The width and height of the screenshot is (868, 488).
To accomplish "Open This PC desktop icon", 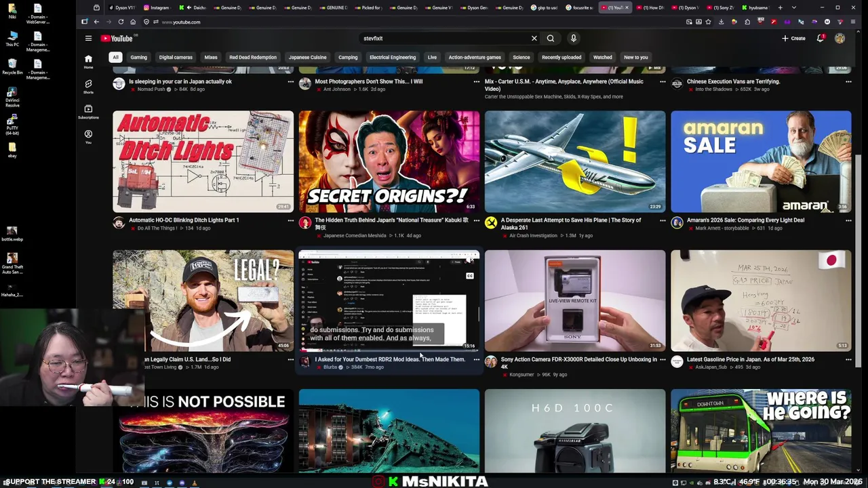I will 12,37.
